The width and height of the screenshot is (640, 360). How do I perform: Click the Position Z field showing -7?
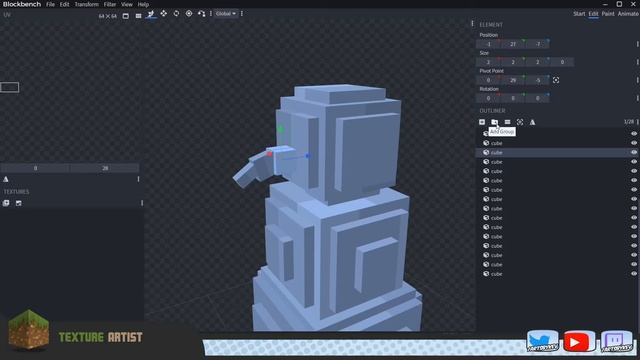coord(537,44)
